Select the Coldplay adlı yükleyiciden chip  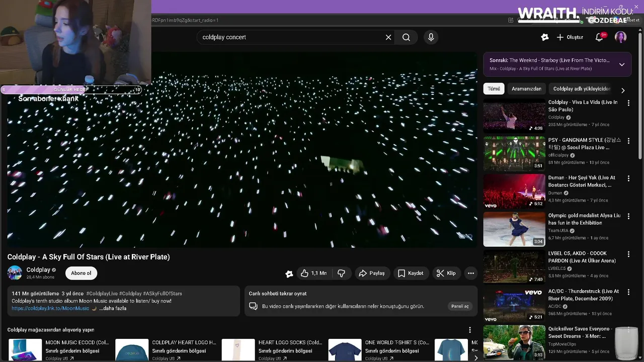pyautogui.click(x=582, y=89)
